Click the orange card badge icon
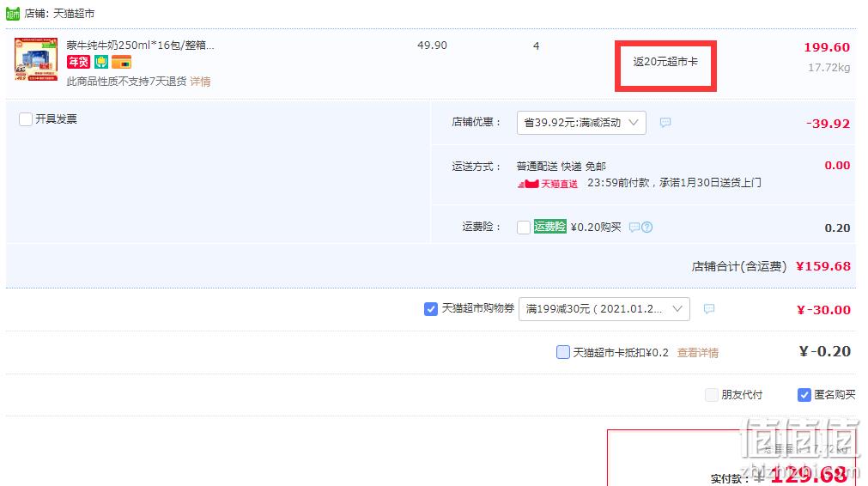 (121, 62)
